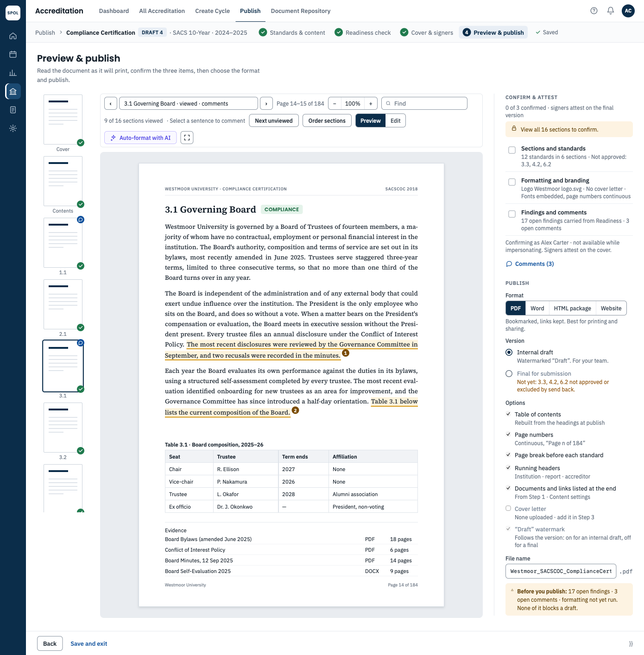Check Formatting and branding confirmation
Viewport: 644px width, 655px height.
(512, 182)
